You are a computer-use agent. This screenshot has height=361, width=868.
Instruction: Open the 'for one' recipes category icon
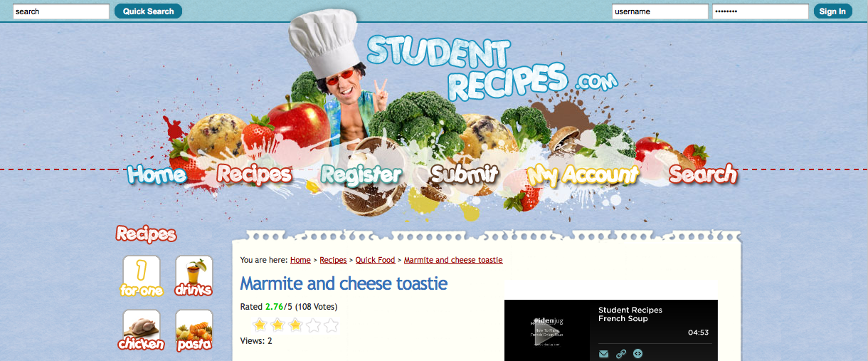click(142, 277)
